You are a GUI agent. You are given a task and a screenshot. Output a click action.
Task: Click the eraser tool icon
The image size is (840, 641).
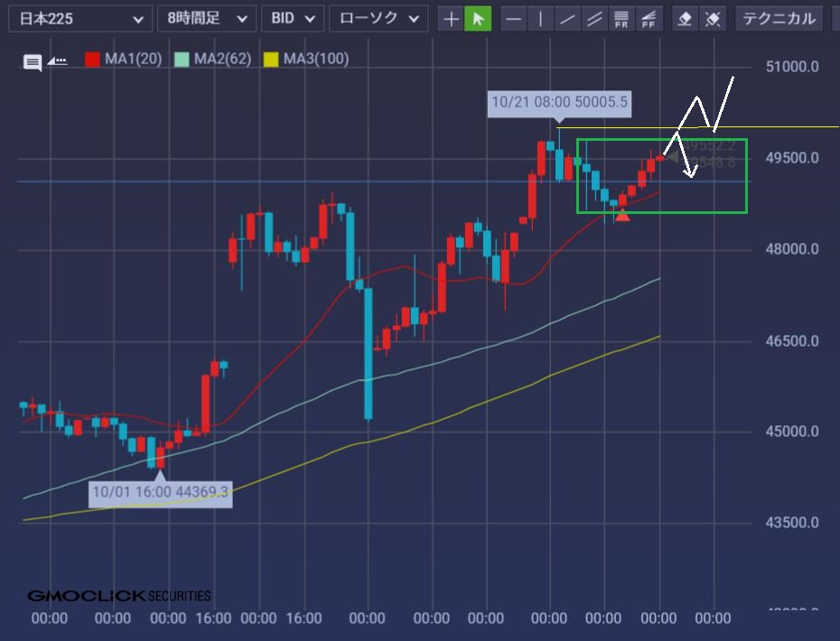click(x=686, y=18)
